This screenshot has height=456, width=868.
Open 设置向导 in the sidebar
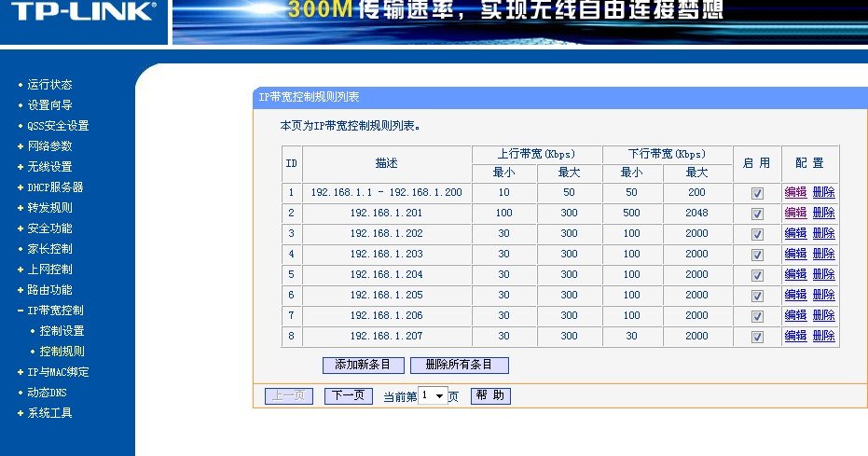pyautogui.click(x=49, y=105)
